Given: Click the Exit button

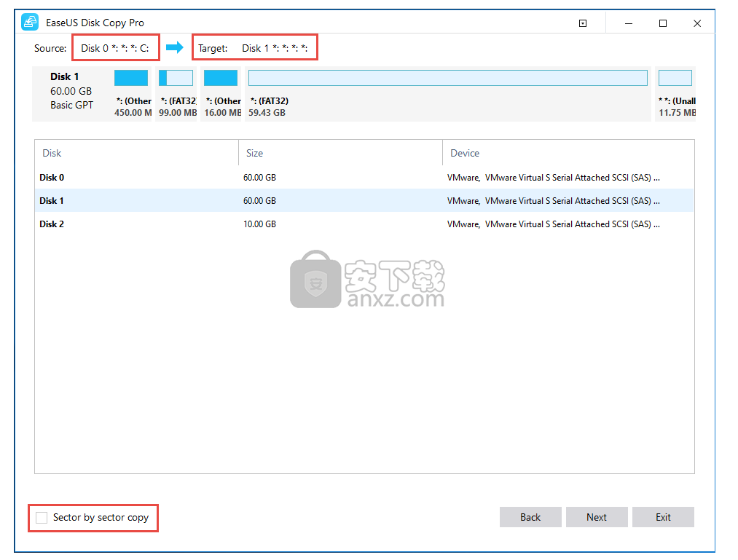Looking at the screenshot, I should tap(663, 517).
